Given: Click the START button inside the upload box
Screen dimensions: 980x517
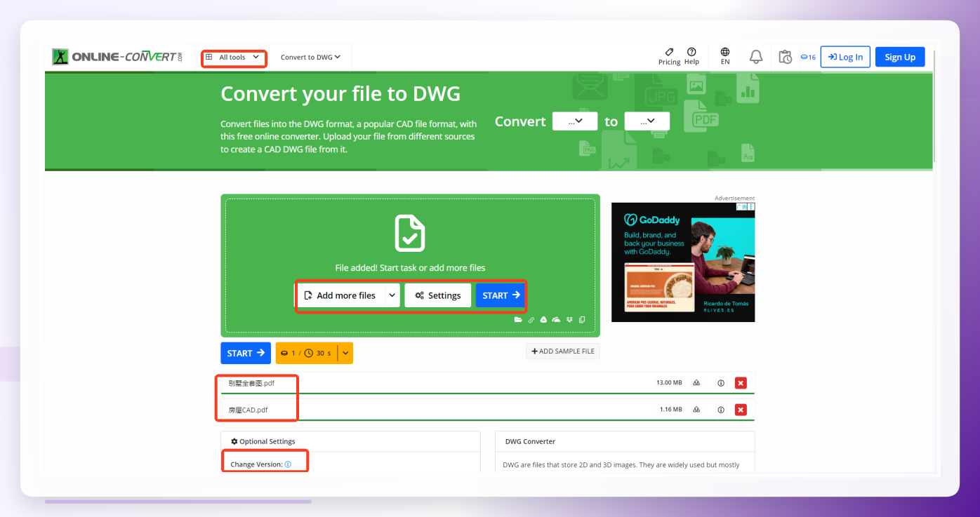Looking at the screenshot, I should pyautogui.click(x=501, y=295).
